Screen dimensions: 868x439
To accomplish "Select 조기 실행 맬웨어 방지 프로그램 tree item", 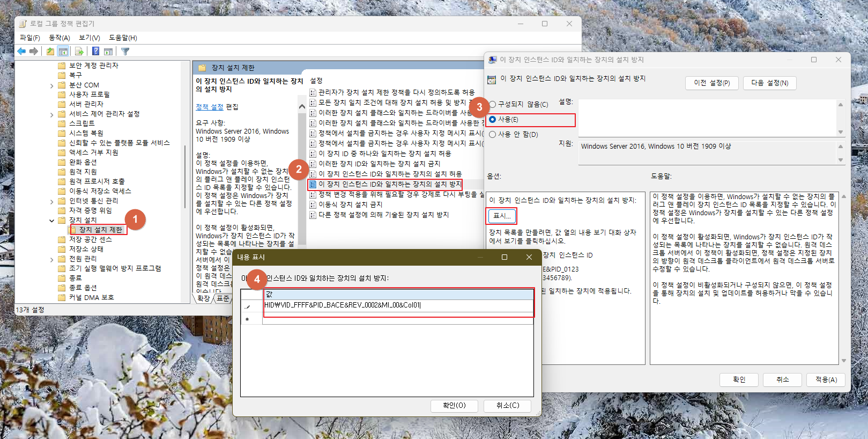I will [115, 268].
